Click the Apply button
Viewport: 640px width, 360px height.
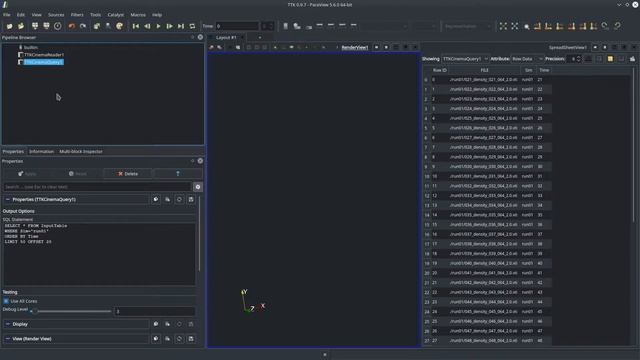pos(27,174)
